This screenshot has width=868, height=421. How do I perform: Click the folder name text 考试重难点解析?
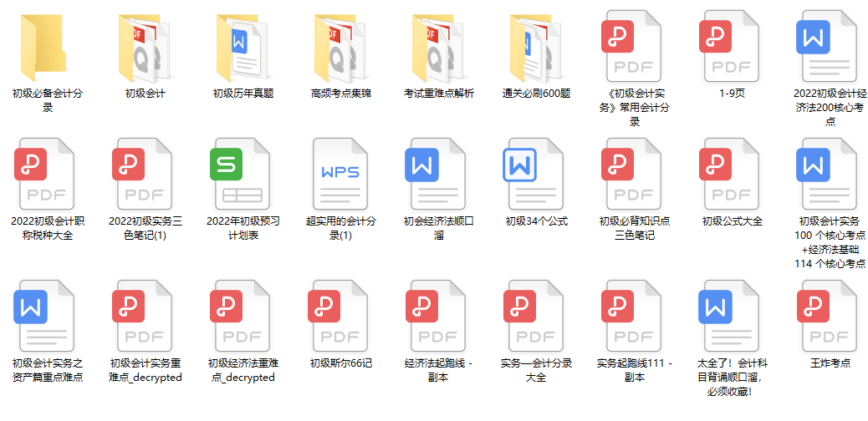(x=439, y=94)
